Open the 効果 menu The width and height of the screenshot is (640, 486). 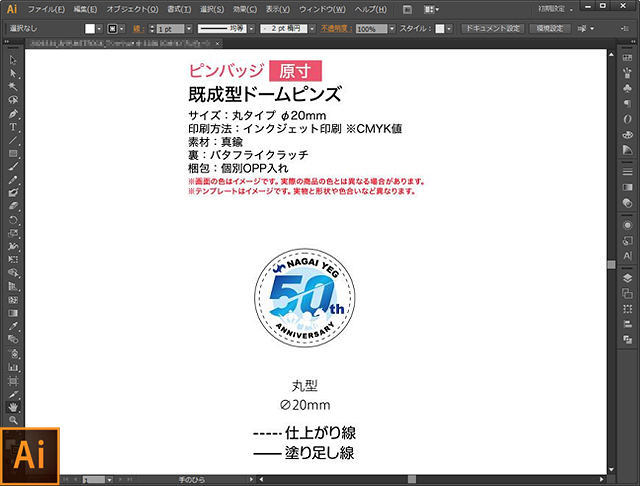tap(245, 9)
